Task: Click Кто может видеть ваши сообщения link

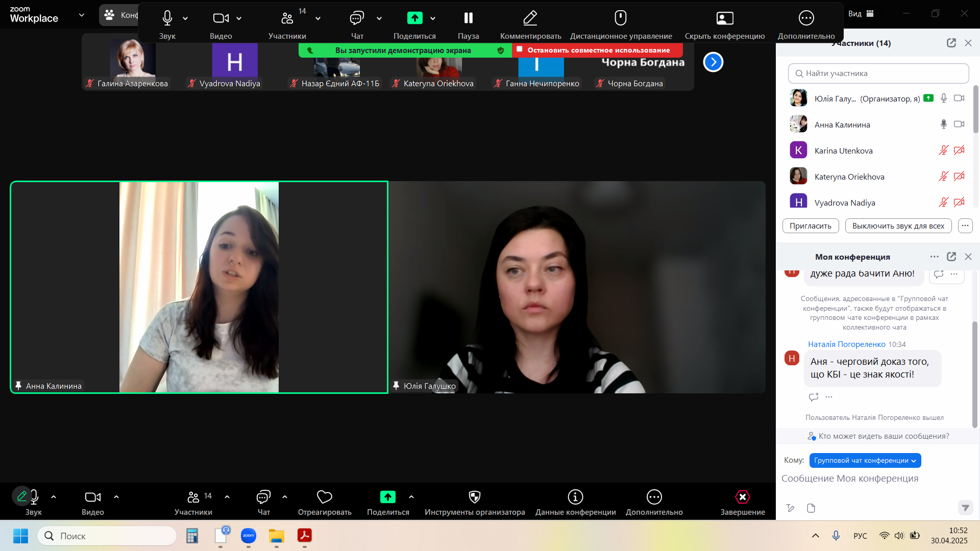Action: click(878, 436)
